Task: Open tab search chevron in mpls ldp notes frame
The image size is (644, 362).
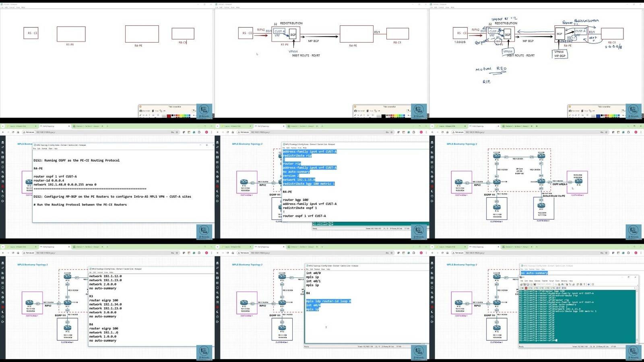Action: (x=217, y=247)
